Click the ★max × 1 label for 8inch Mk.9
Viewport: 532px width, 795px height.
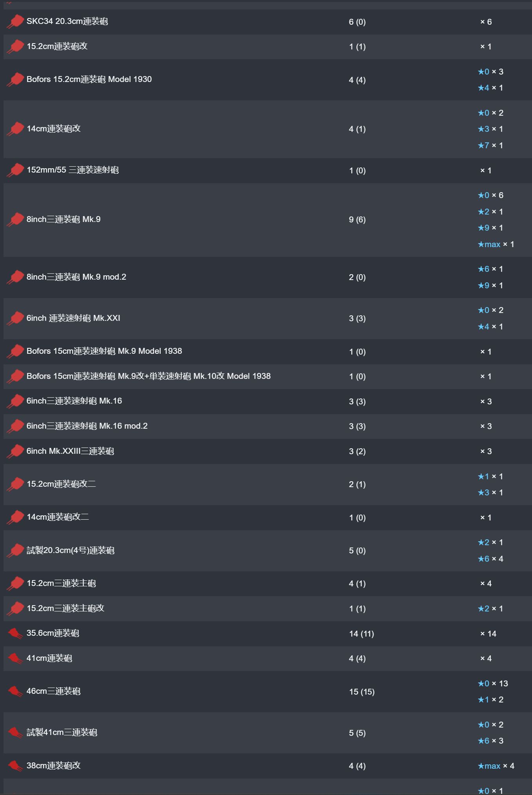[x=496, y=244]
